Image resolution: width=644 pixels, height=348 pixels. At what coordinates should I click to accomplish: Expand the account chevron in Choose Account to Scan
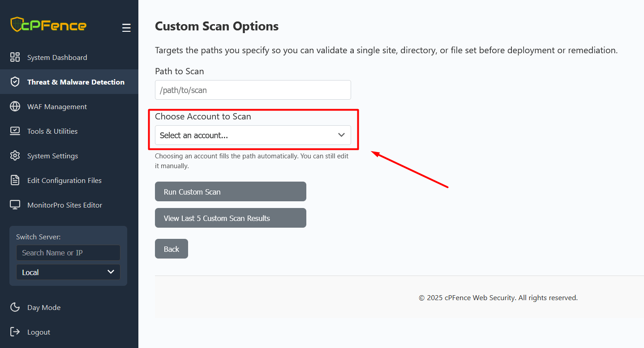coord(341,135)
